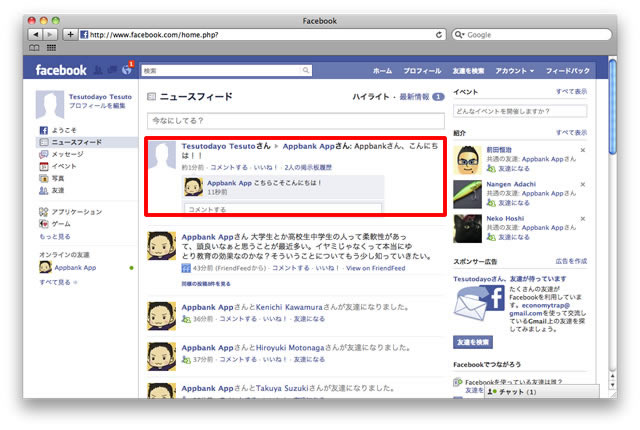Open the アカウント dropdown
This screenshot has height=430, width=640.
[514, 71]
